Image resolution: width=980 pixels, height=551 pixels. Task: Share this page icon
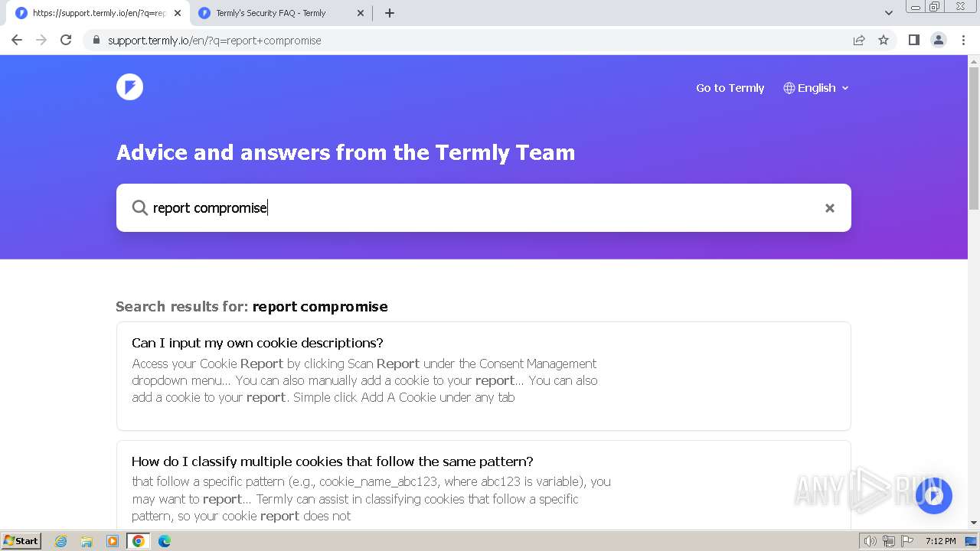click(859, 41)
